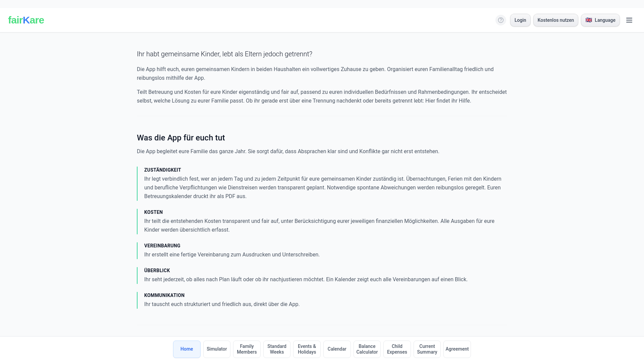
Task: Open the help question mark icon
Action: tap(501, 20)
